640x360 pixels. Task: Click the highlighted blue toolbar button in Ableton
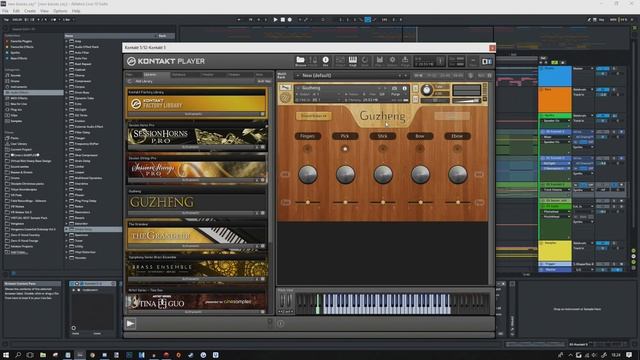(367, 20)
